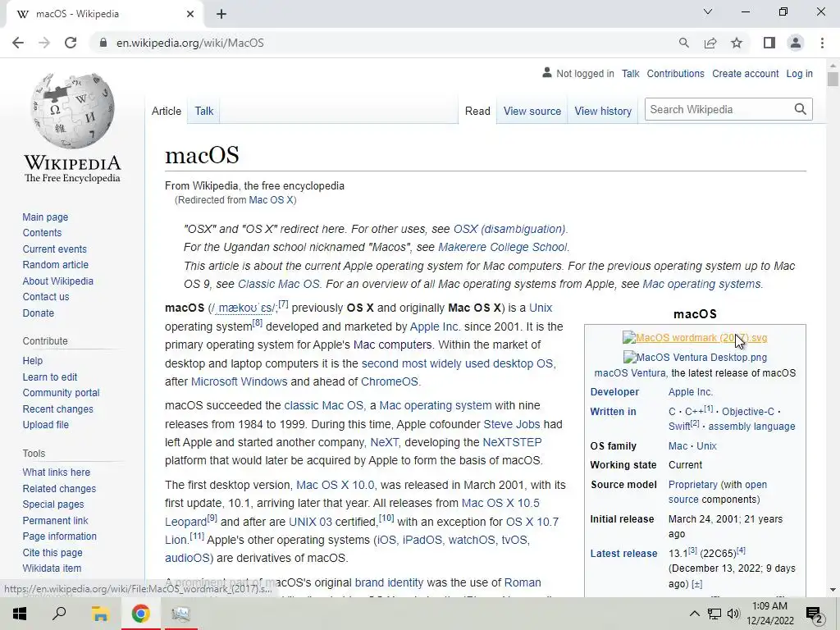Click What links here tool link

pyautogui.click(x=57, y=472)
